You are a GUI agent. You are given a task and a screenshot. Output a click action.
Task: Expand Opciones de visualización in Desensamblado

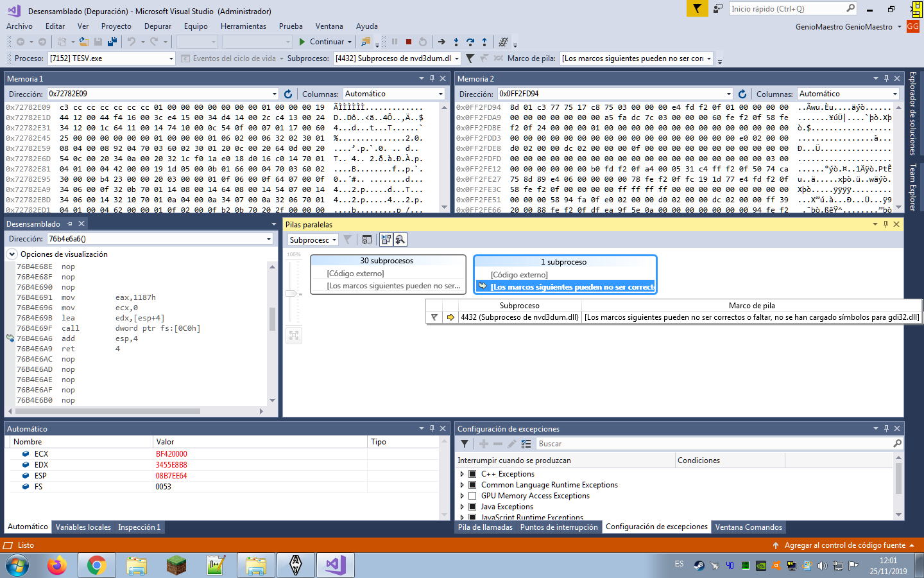pyautogui.click(x=12, y=254)
